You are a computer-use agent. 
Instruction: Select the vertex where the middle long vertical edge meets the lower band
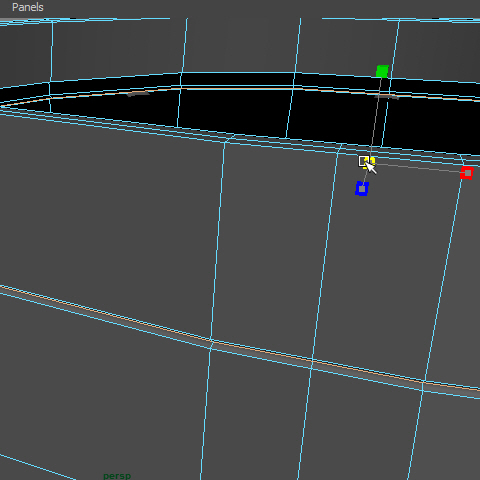point(312,361)
